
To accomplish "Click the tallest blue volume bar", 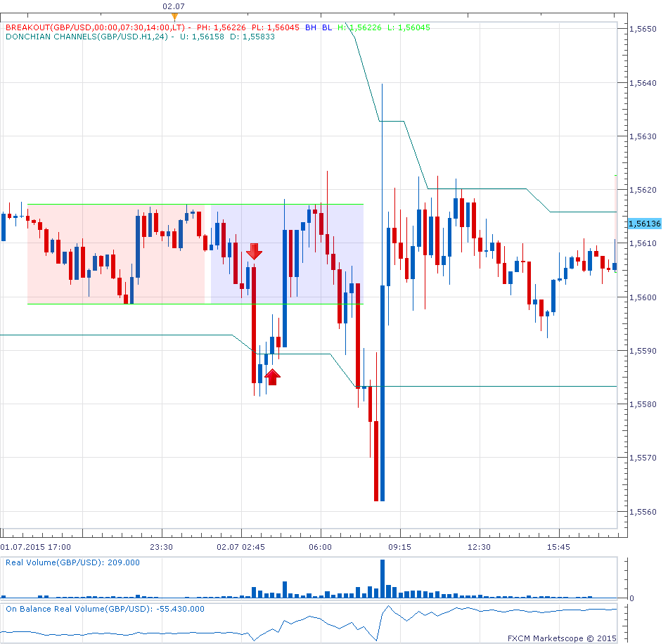I will (x=382, y=579).
